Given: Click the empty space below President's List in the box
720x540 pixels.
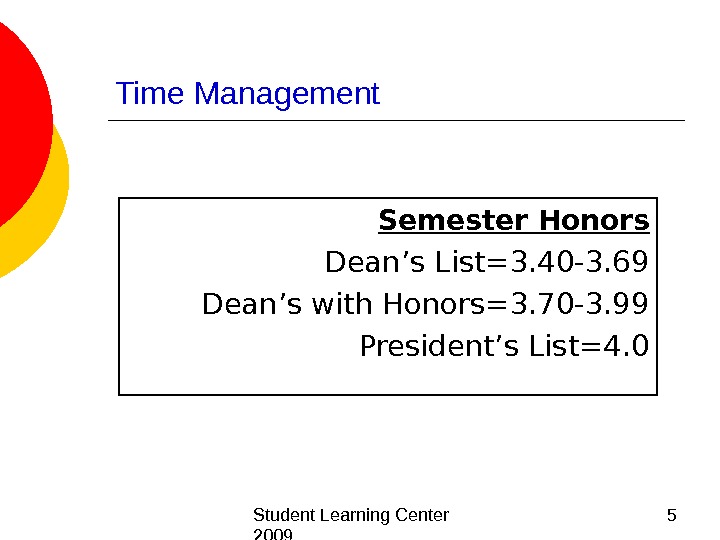Looking at the screenshot, I should click(388, 379).
